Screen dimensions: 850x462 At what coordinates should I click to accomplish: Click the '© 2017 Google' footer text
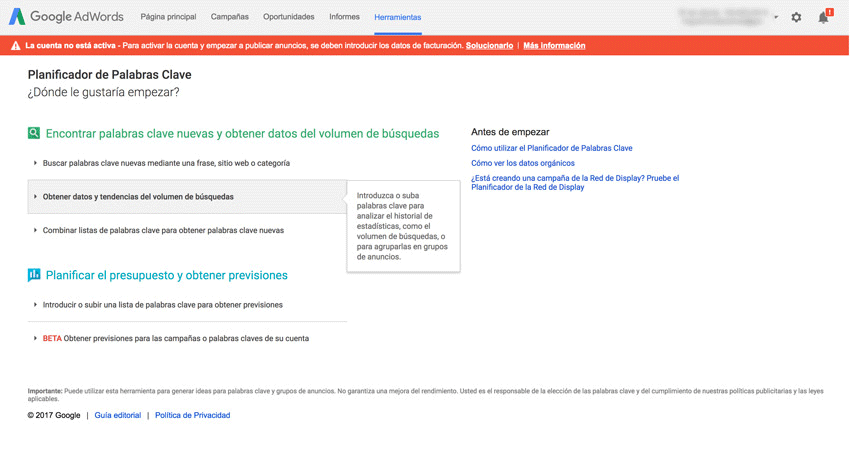point(54,415)
